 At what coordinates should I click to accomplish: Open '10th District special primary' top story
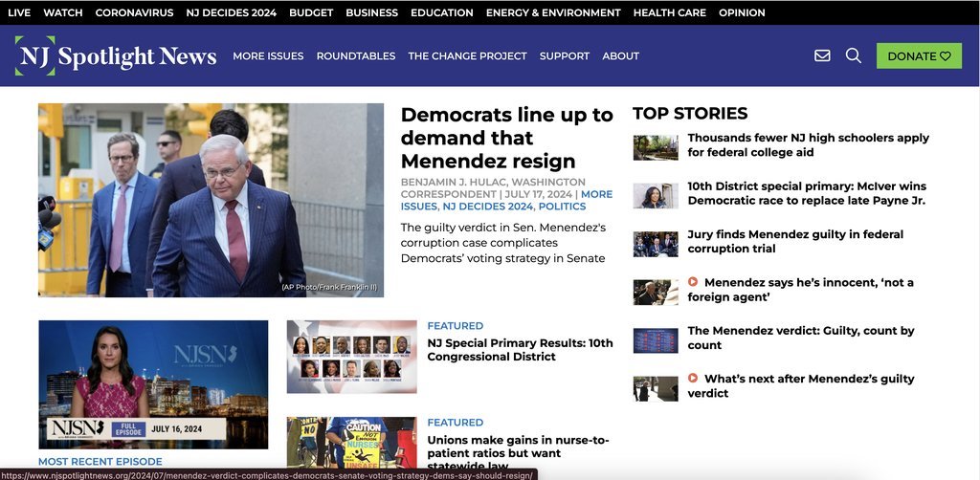[x=807, y=193]
